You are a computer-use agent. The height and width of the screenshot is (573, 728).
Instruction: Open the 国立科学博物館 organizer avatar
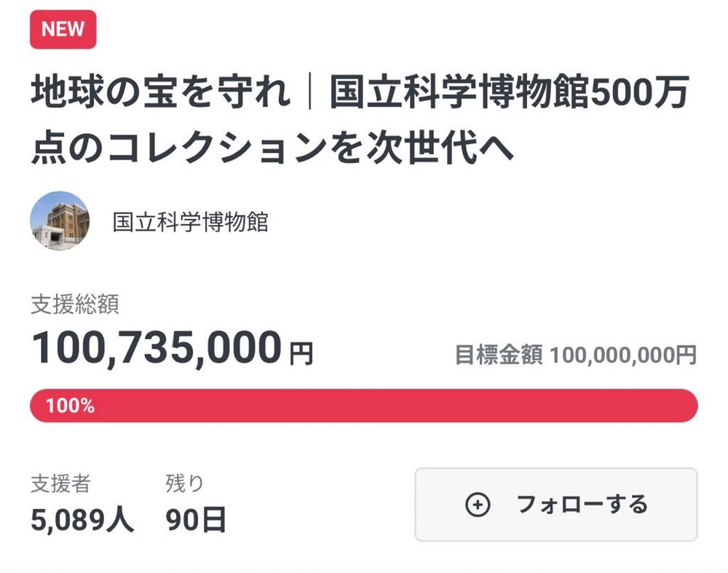(60, 221)
